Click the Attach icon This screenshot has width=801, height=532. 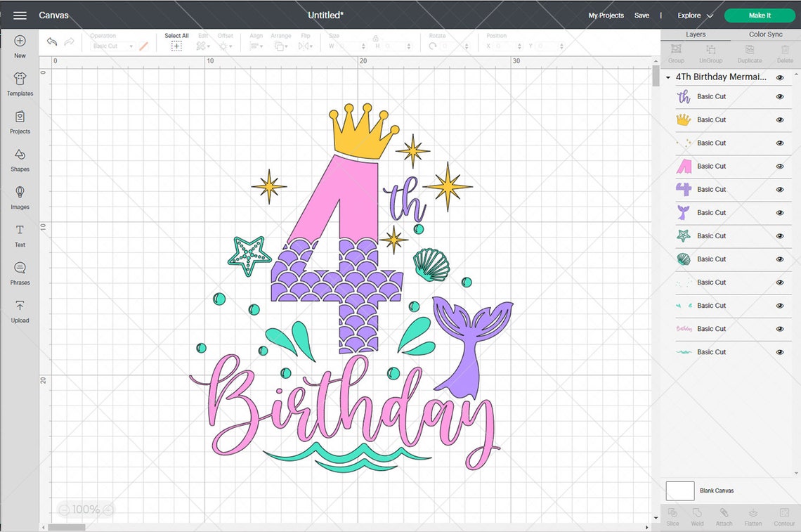tap(724, 517)
